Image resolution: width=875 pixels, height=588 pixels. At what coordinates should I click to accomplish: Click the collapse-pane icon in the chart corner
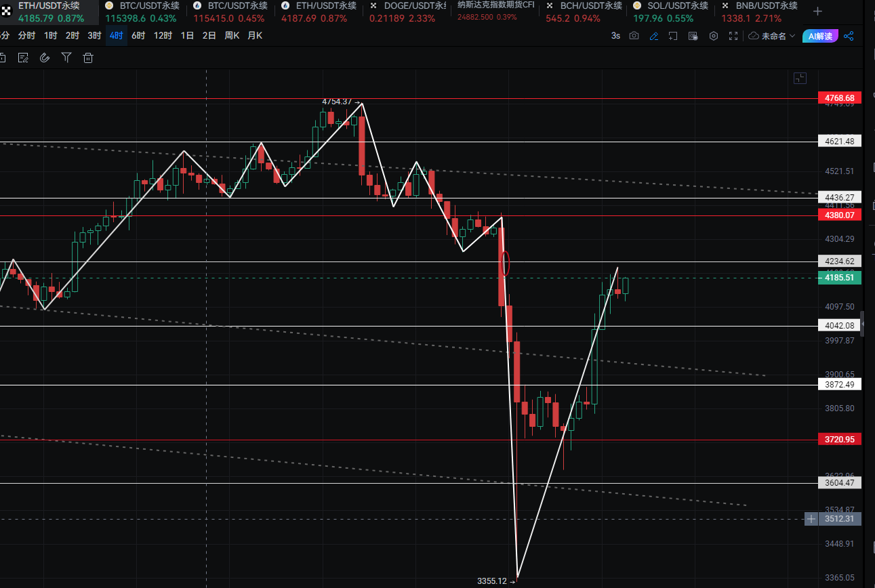[800, 79]
